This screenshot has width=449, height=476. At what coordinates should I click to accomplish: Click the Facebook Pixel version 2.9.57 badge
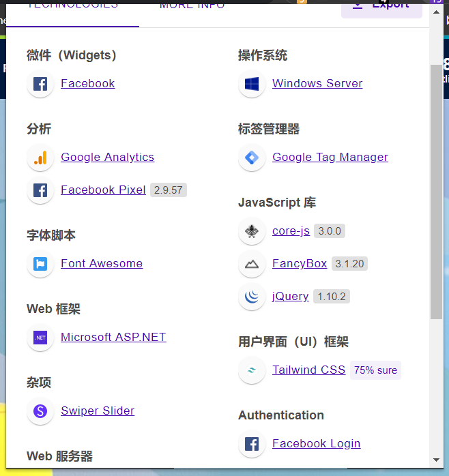pyautogui.click(x=169, y=190)
